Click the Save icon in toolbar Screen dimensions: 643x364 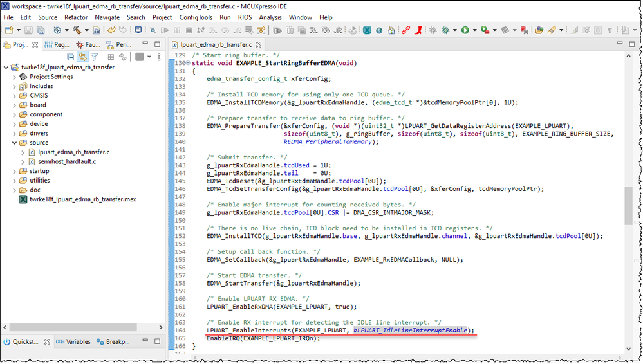point(28,30)
